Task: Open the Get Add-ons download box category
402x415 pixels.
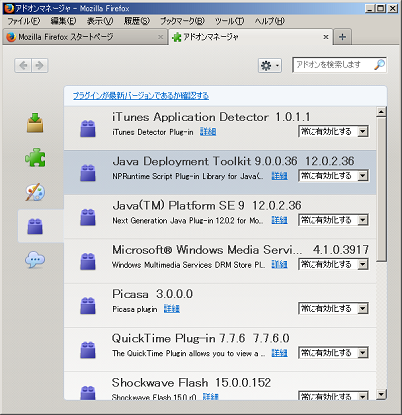Action: pyautogui.click(x=35, y=123)
